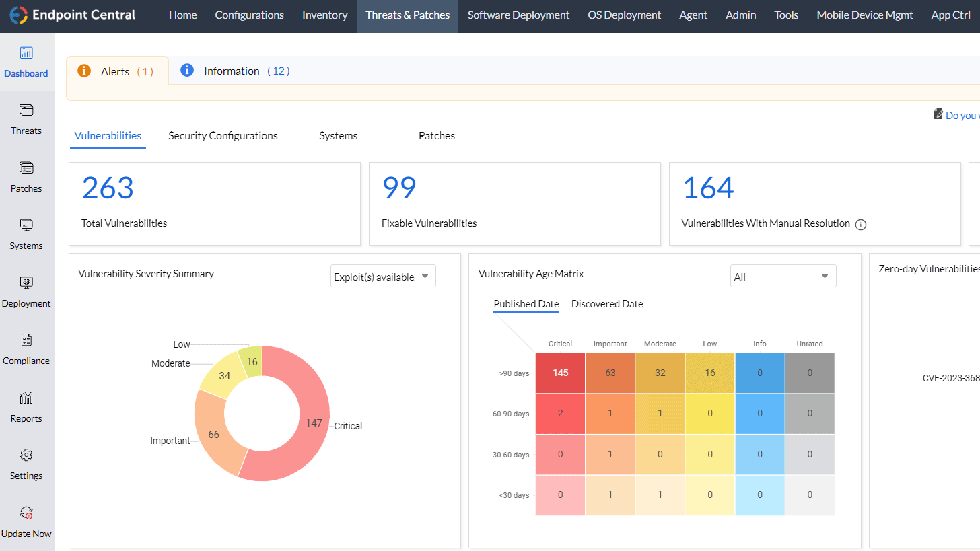Navigate to Software Deployment in the top menu

click(518, 15)
